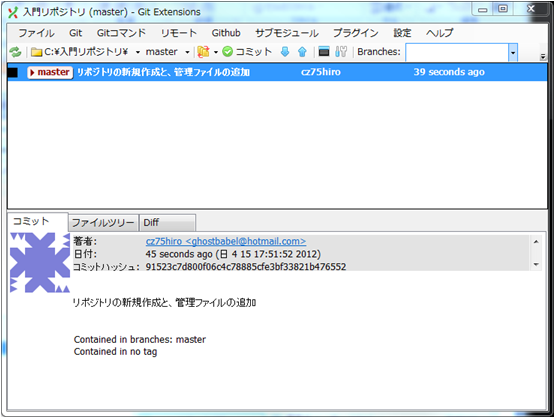Click the blue up-arrow Push icon
This screenshot has width=555, height=418.
pos(302,52)
